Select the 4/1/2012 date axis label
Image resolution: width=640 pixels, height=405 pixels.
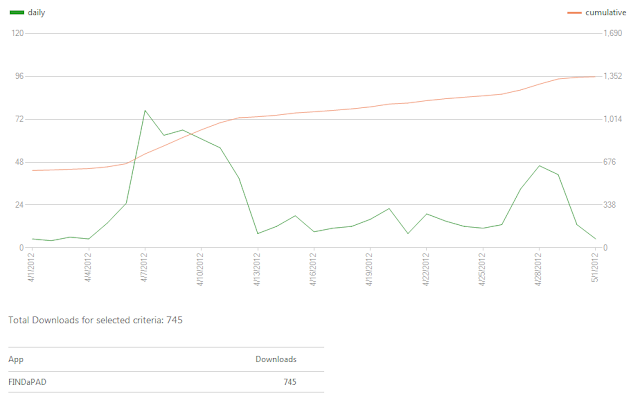[x=32, y=268]
